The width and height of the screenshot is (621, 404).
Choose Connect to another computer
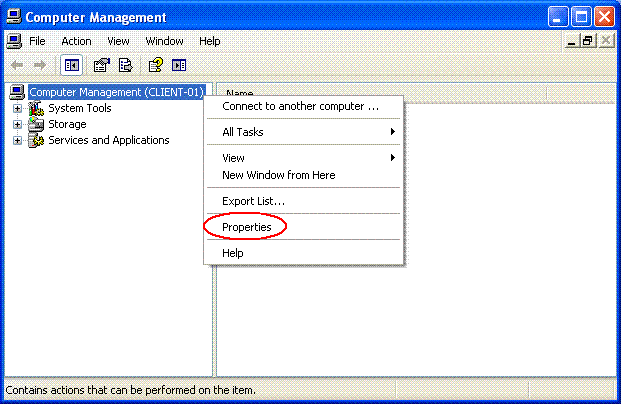303,106
